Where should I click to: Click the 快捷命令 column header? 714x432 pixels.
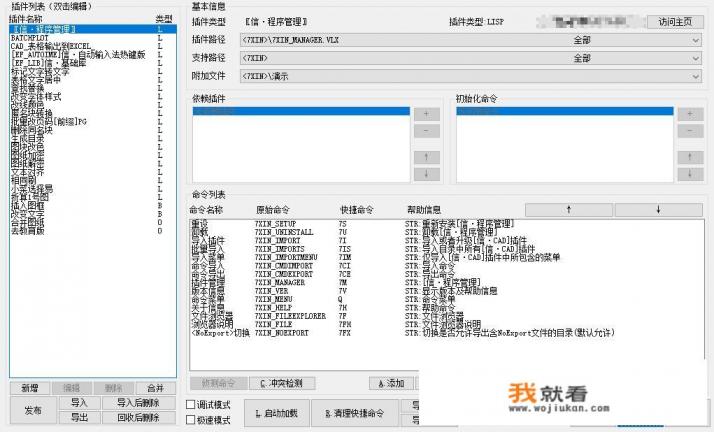(357, 210)
